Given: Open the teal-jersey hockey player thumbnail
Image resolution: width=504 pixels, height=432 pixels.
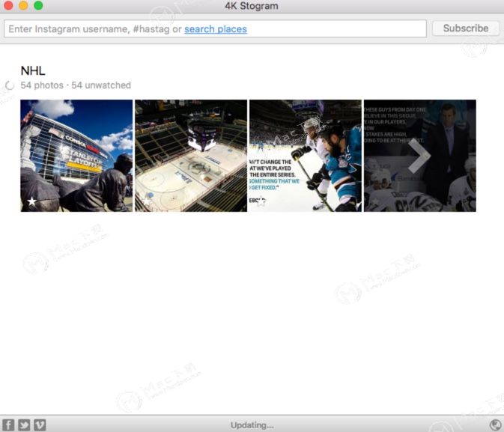Looking at the screenshot, I should point(306,156).
